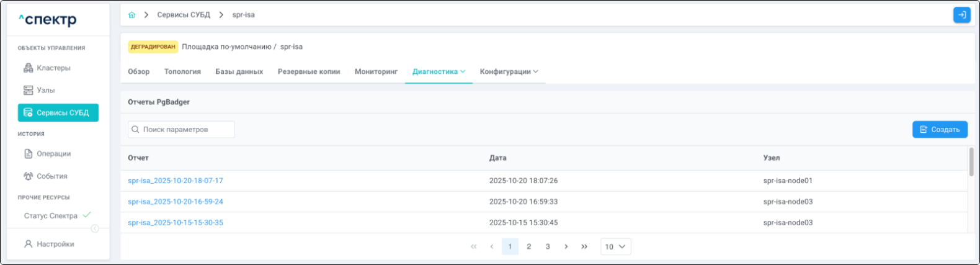
Task: Expand the Диагностика dropdown tab
Action: 439,71
